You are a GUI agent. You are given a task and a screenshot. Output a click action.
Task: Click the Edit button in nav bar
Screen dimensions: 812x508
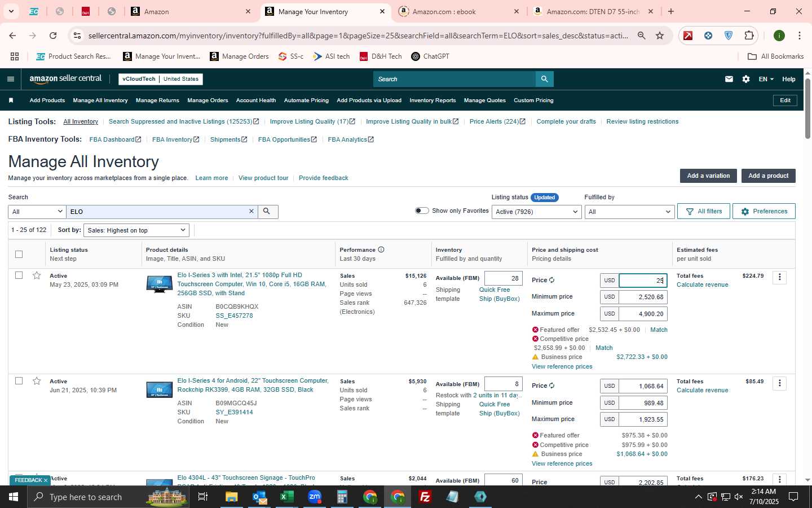click(x=785, y=100)
